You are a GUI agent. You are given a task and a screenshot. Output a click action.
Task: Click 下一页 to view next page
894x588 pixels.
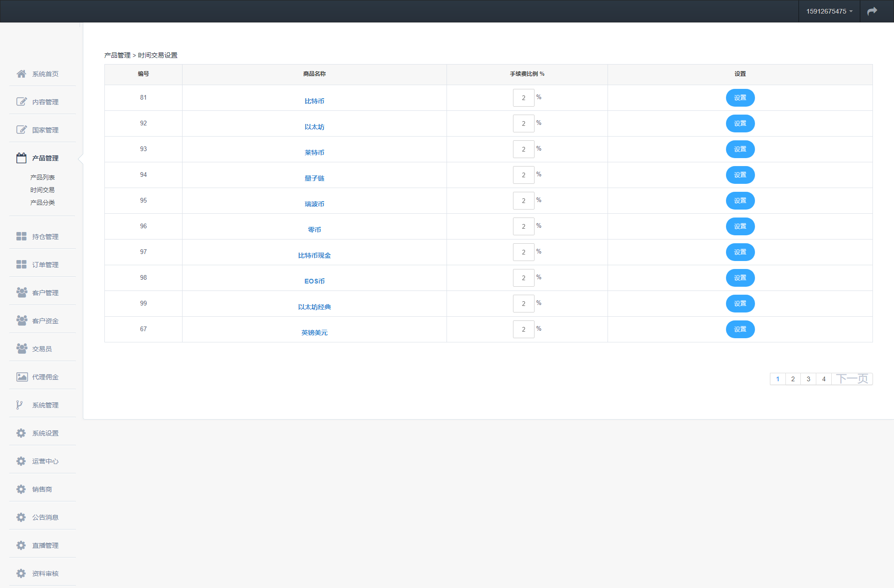(x=852, y=379)
